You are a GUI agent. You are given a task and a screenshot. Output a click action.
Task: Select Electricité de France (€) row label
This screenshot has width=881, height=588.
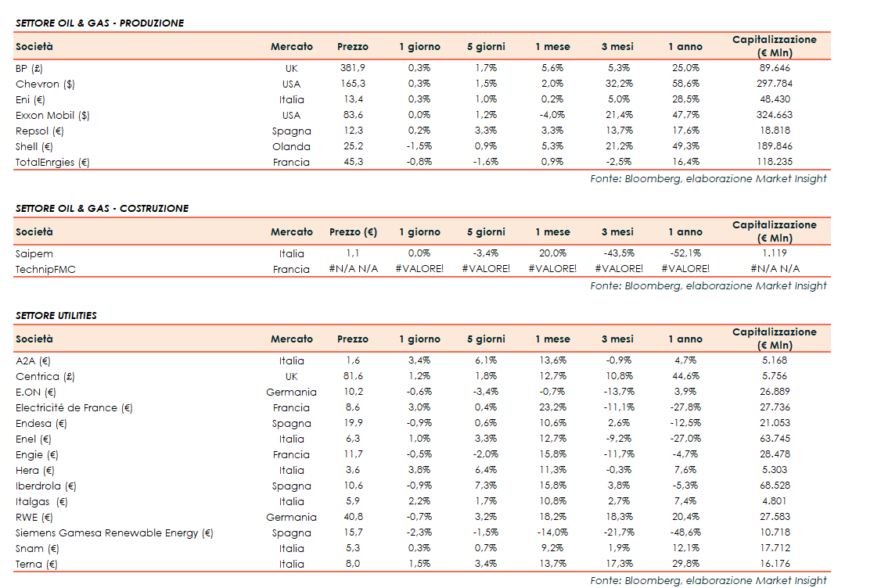click(x=74, y=408)
